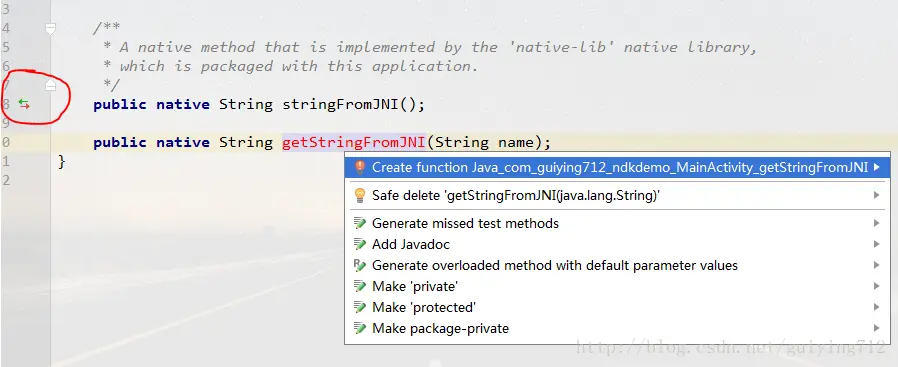Screen dimensions: 898x367
Task: Expand submenu arrow for Make 'private'
Action: tap(877, 286)
